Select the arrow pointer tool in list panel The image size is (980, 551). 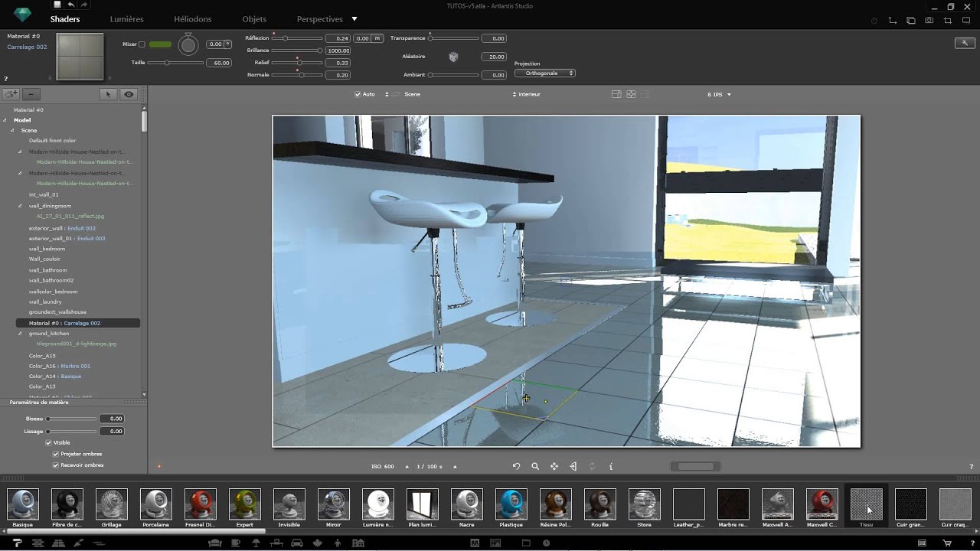click(x=108, y=95)
